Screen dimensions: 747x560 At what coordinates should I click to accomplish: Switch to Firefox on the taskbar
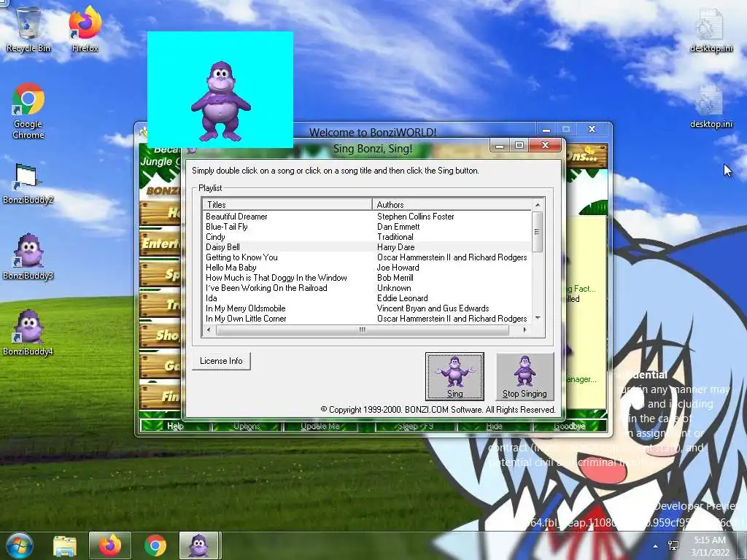click(x=109, y=545)
